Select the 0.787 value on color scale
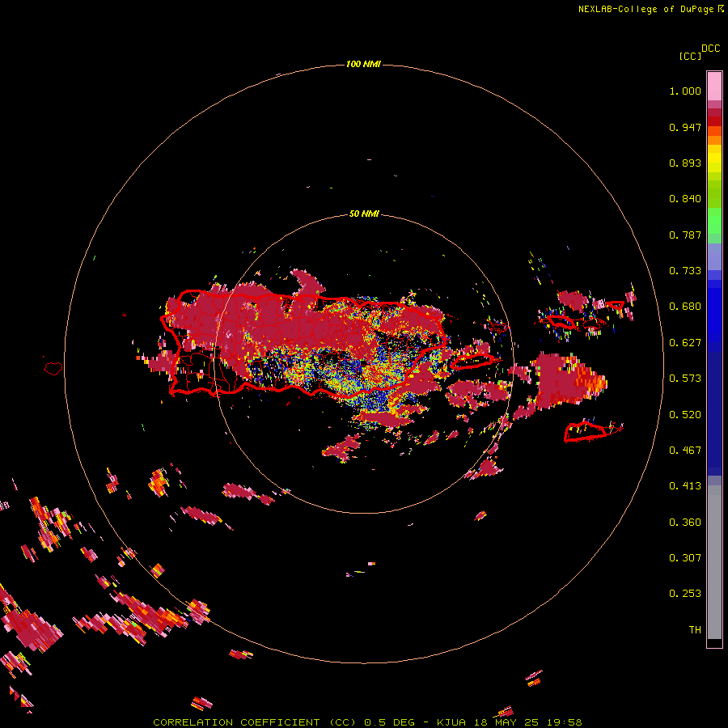 [x=685, y=235]
